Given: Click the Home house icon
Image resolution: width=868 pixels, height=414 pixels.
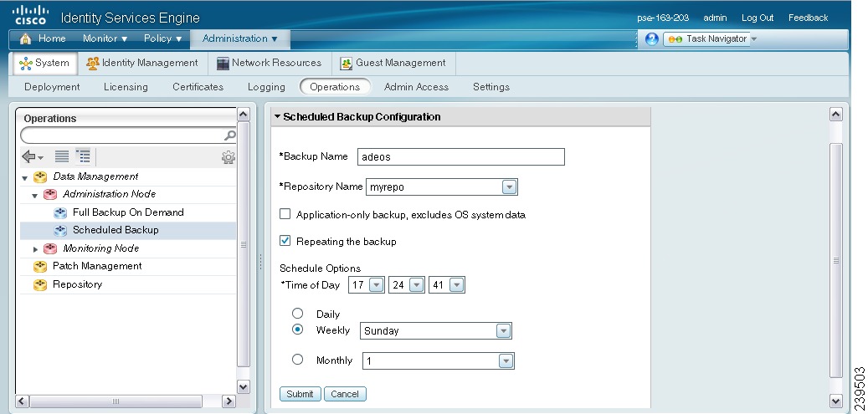Looking at the screenshot, I should [25, 39].
